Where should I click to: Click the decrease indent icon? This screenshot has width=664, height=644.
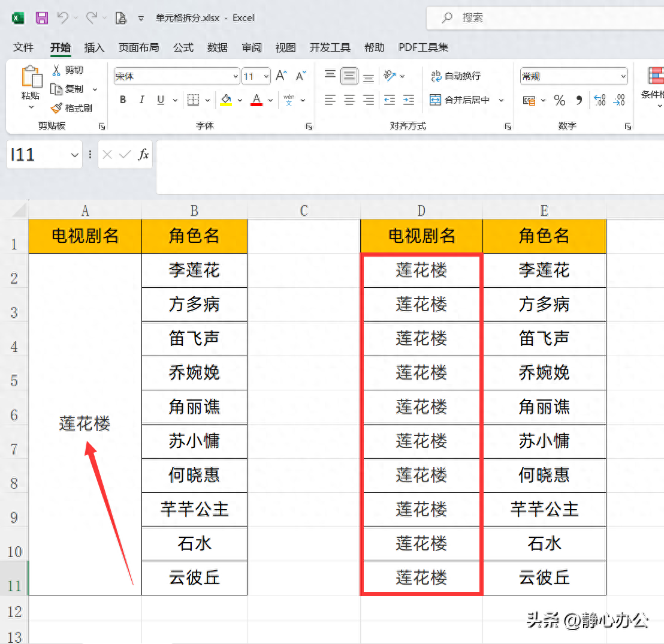click(389, 100)
